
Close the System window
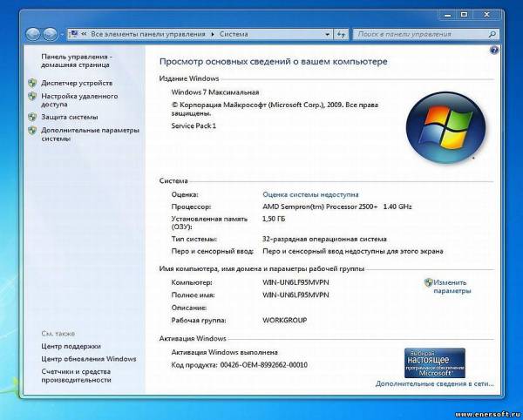(x=486, y=15)
